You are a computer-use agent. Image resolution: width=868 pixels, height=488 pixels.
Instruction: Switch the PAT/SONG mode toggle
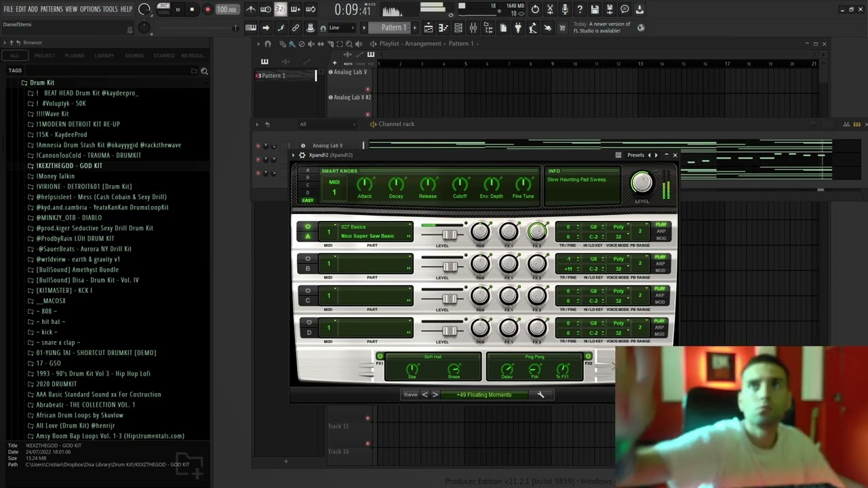[163, 9]
